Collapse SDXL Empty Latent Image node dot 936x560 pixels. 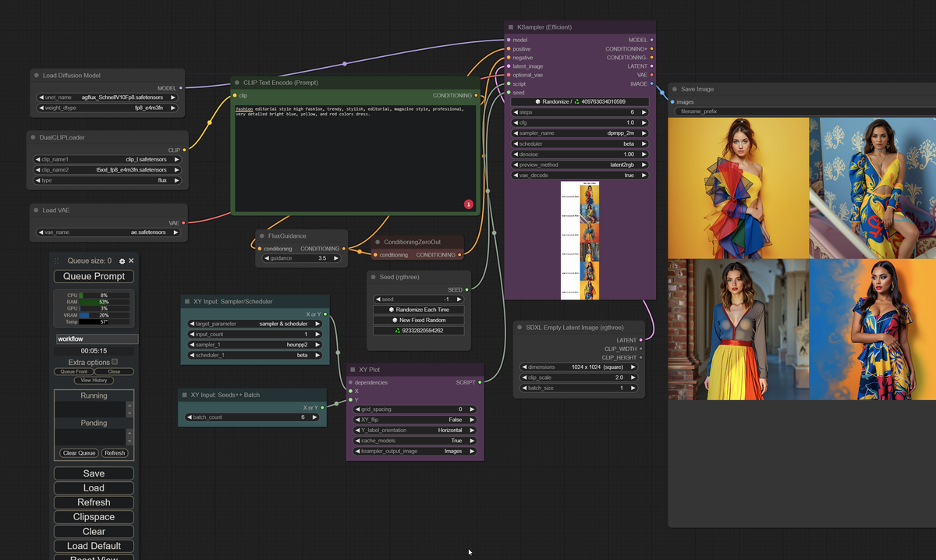pos(519,328)
